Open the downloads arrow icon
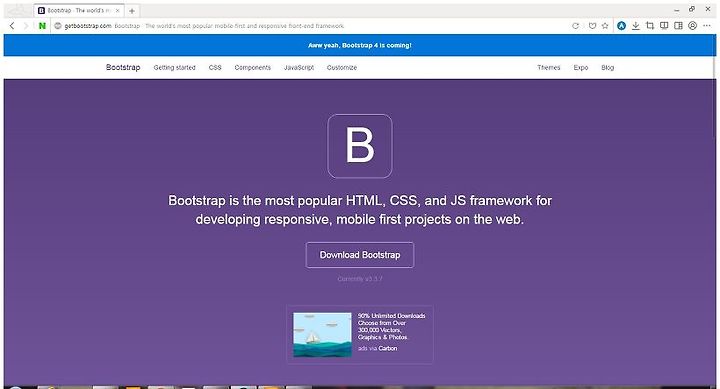Viewport: 720px width, 389px height. [x=636, y=26]
